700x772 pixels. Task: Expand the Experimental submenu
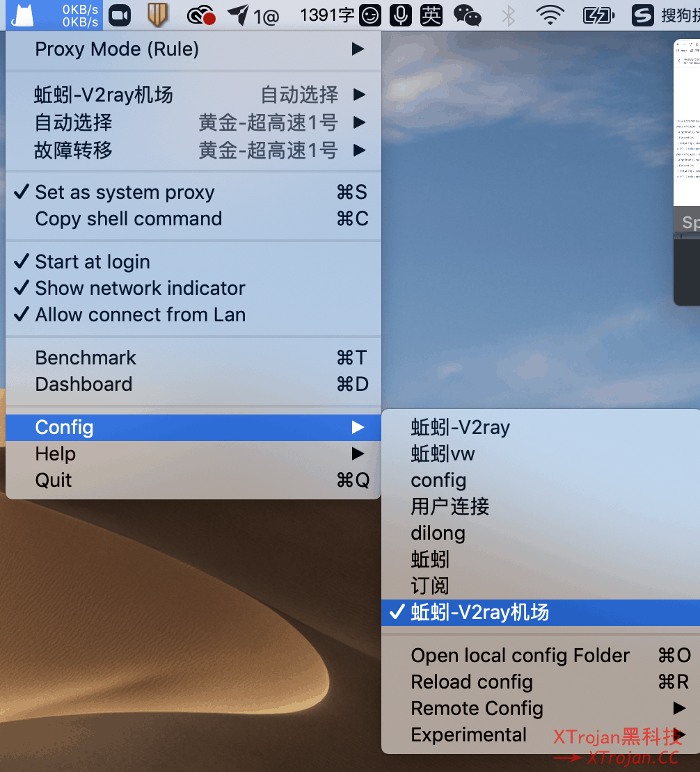pyautogui.click(x=541, y=735)
